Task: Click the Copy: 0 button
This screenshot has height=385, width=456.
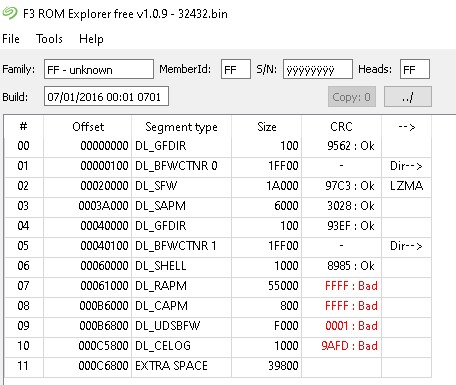Action: 352,97
